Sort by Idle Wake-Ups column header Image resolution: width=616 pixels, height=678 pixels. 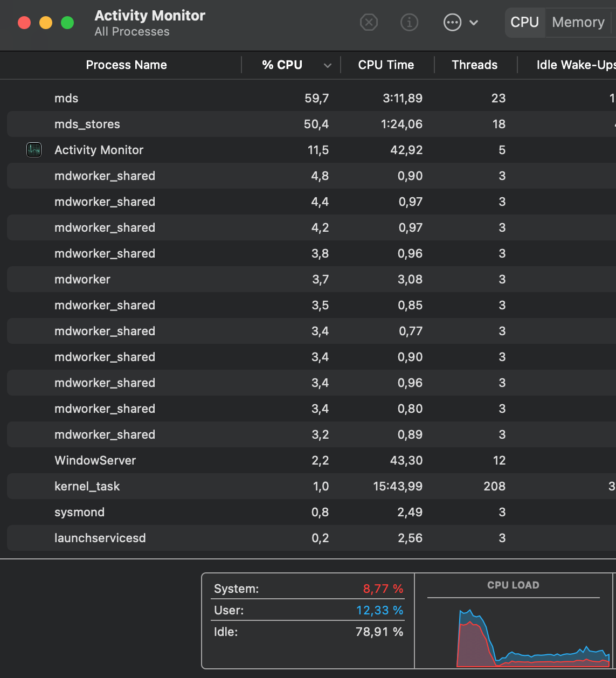coord(576,65)
